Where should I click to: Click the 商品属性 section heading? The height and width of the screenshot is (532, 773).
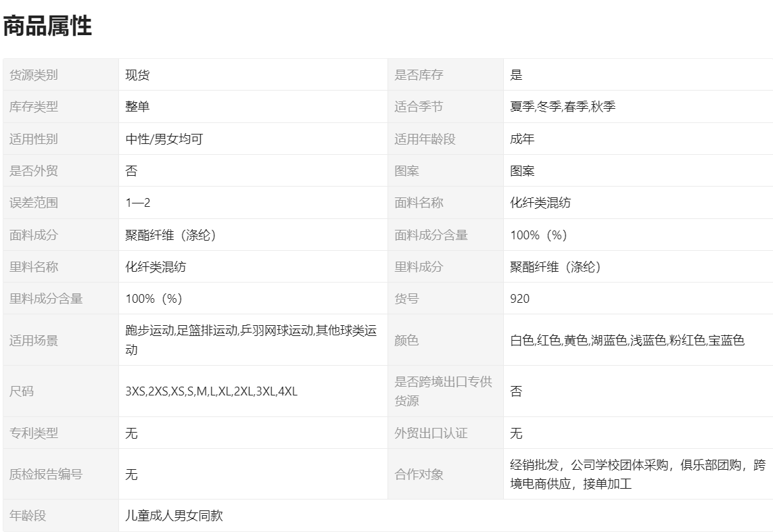click(47, 26)
